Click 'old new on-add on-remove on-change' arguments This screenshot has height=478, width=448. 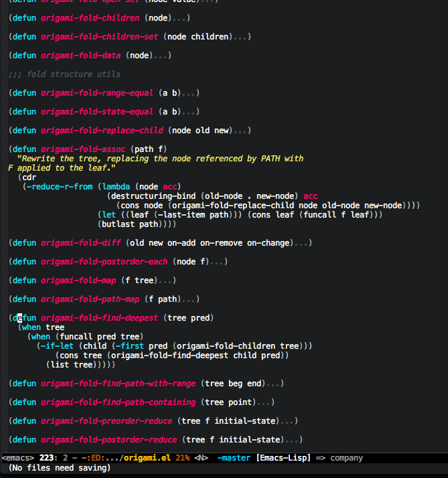click(x=209, y=243)
